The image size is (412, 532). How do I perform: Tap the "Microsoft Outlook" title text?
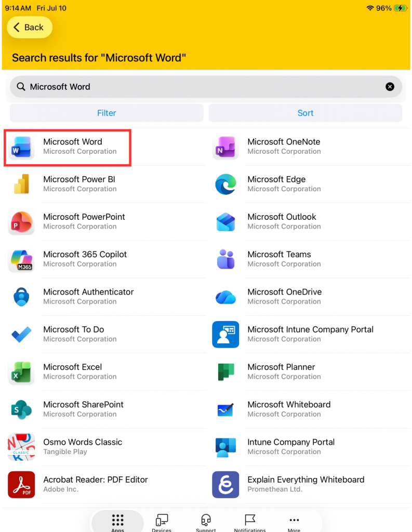coord(282,217)
